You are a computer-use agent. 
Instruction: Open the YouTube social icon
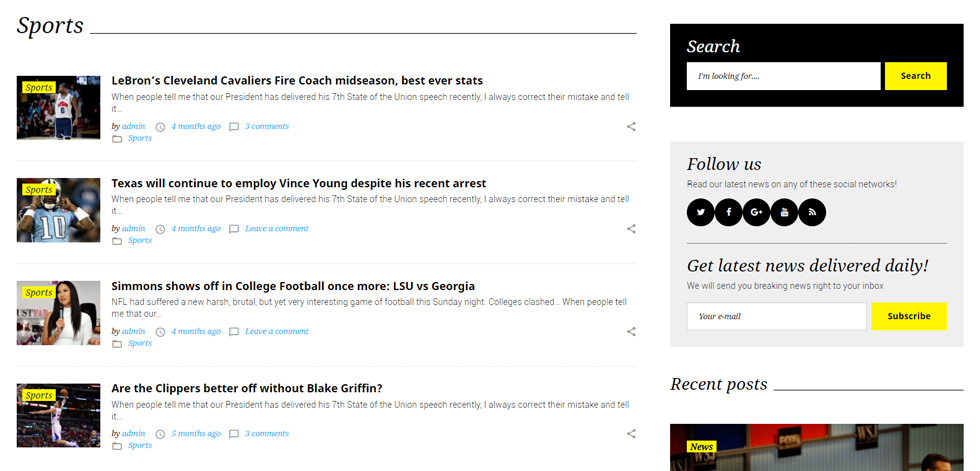(x=784, y=212)
